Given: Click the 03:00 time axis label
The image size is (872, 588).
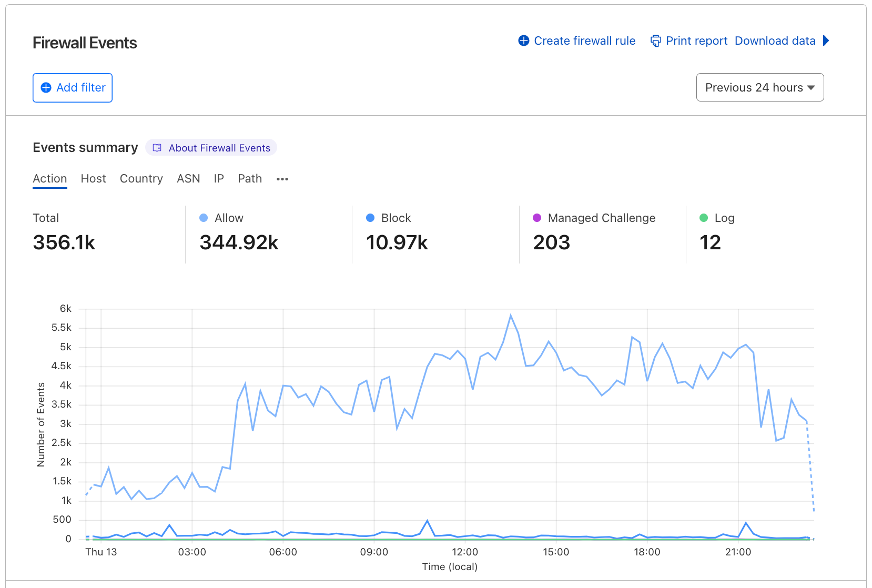Looking at the screenshot, I should pos(192,552).
